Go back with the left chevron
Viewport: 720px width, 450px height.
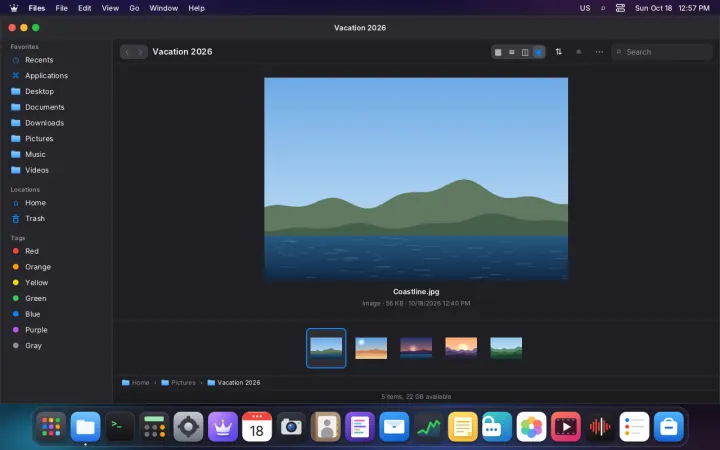(x=127, y=52)
